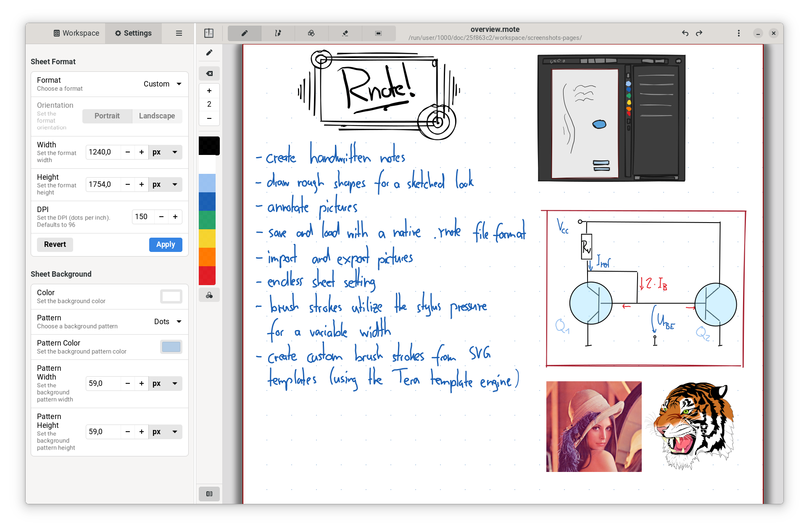Toggle the bottom ruler guide button

[x=209, y=494]
